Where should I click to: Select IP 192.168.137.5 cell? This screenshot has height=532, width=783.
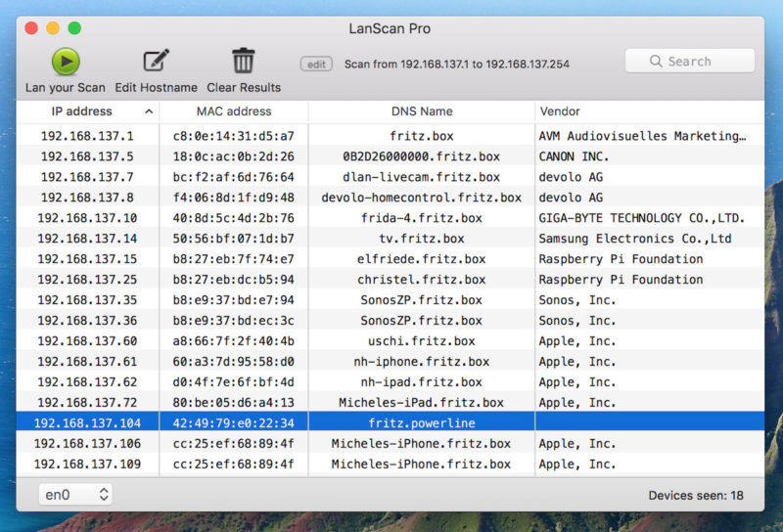(x=87, y=156)
